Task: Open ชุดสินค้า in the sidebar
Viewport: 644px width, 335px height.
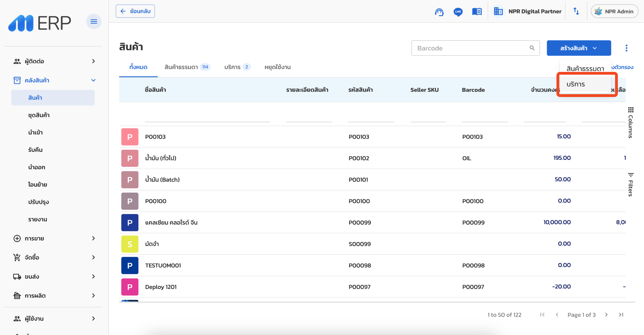Action: click(x=39, y=115)
